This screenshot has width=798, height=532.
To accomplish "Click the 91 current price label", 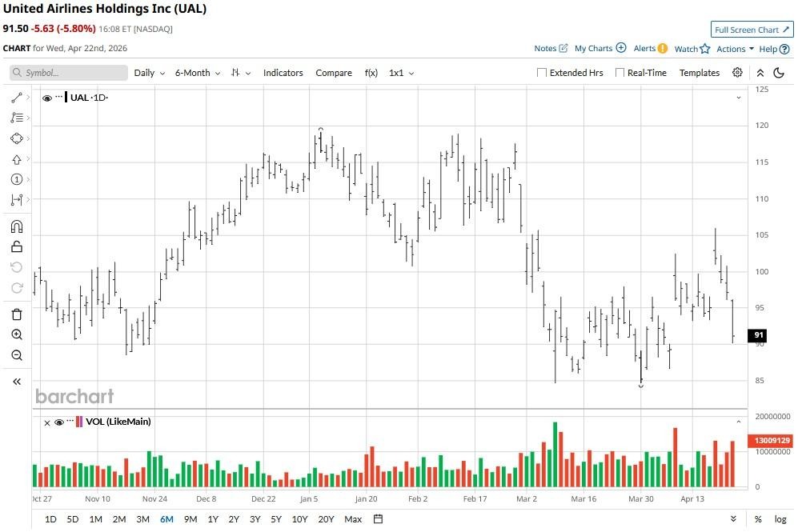I will pyautogui.click(x=756, y=334).
